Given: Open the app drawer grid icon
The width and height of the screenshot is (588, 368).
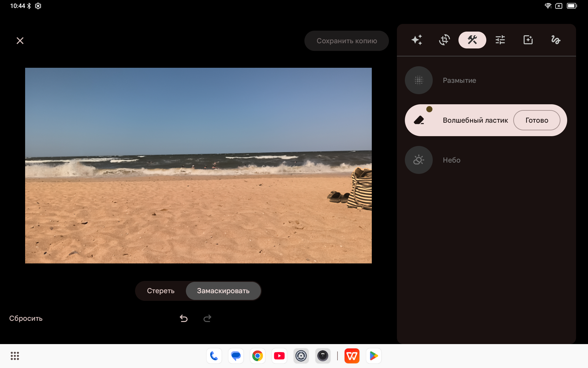Looking at the screenshot, I should (x=15, y=356).
